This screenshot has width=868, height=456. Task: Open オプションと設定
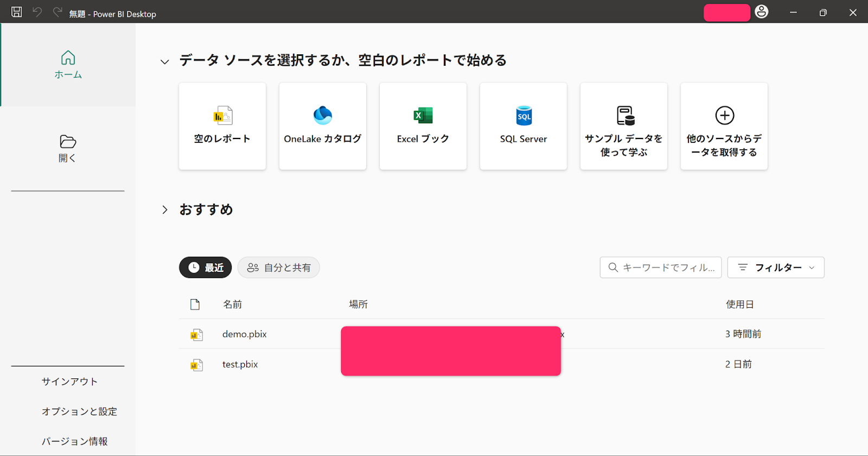(x=80, y=411)
